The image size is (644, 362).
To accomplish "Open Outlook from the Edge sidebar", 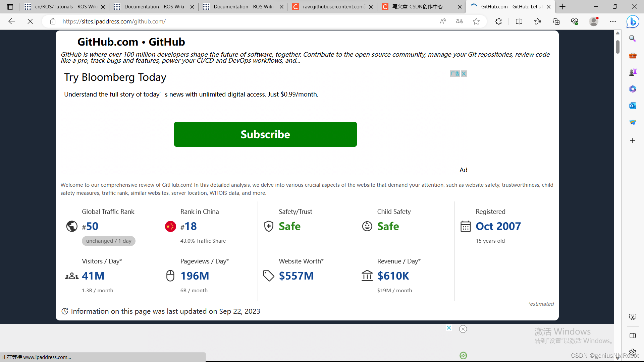I will [633, 106].
